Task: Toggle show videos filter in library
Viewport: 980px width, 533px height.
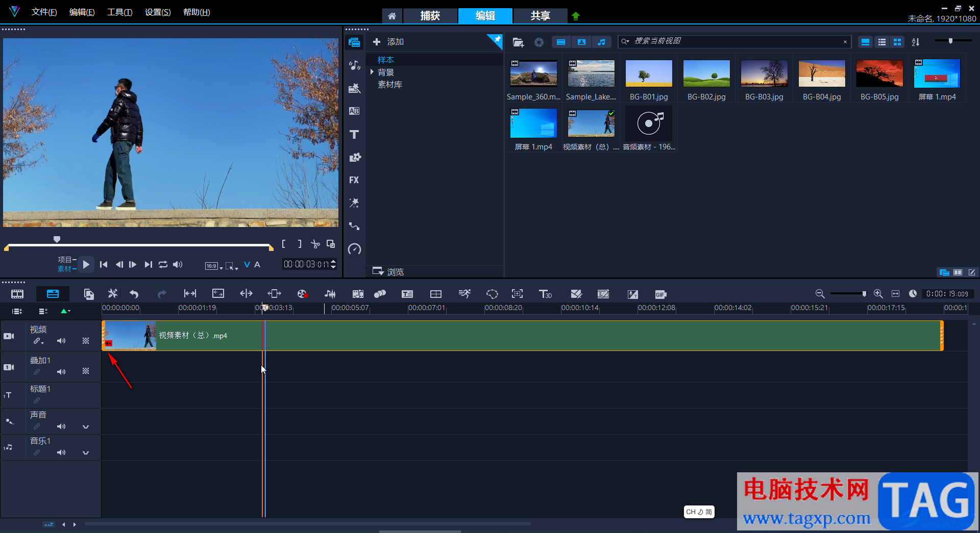Action: [x=561, y=42]
